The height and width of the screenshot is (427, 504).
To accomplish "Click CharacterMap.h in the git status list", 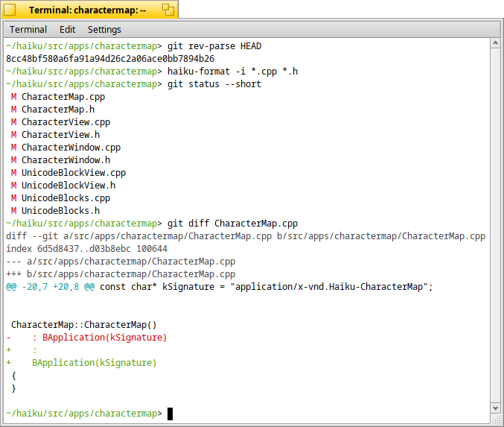I will [57, 110].
